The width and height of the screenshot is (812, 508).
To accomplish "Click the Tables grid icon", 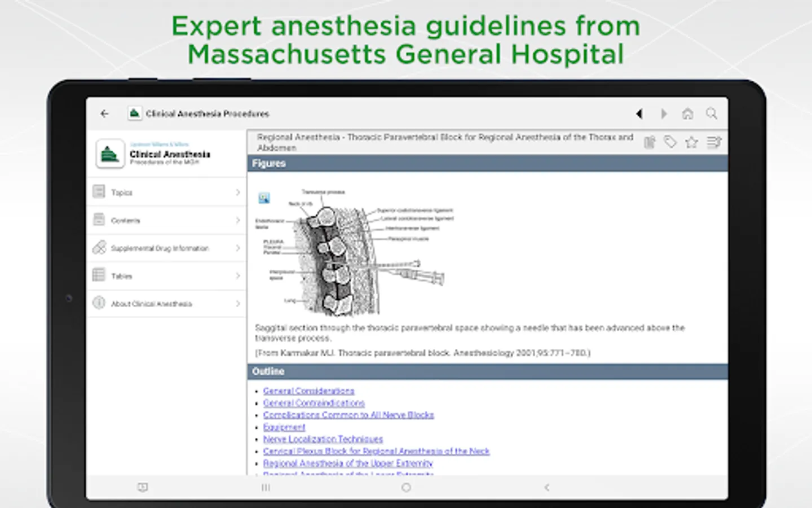I will [99, 275].
